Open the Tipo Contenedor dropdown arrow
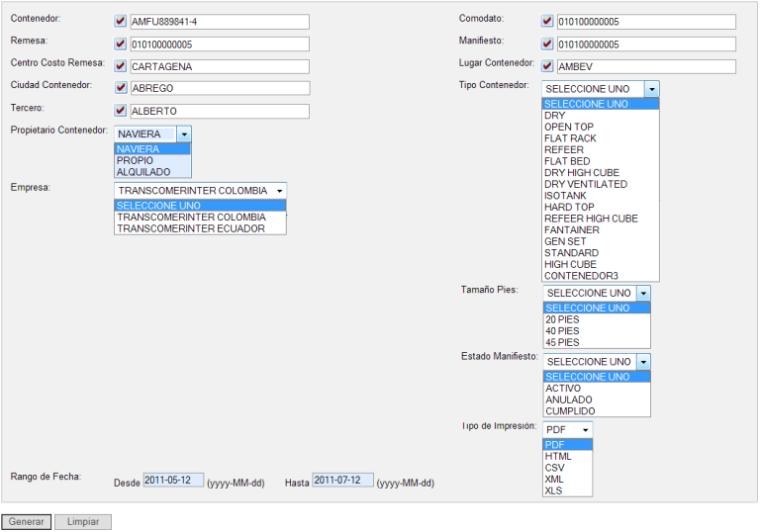 (x=650, y=89)
